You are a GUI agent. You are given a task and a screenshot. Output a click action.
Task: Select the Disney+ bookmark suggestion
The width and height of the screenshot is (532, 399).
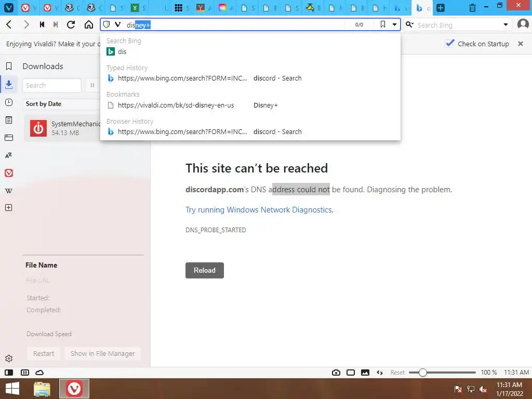(250, 105)
